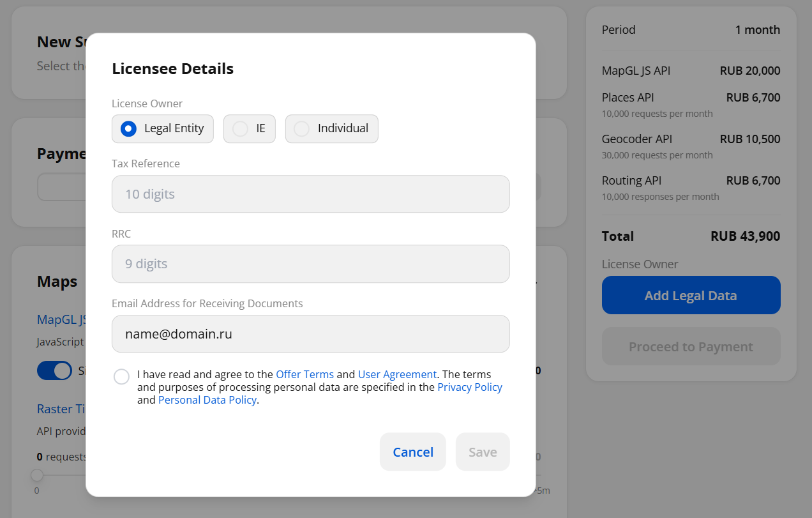Click the Add Legal Data button
The width and height of the screenshot is (812, 518).
click(691, 295)
